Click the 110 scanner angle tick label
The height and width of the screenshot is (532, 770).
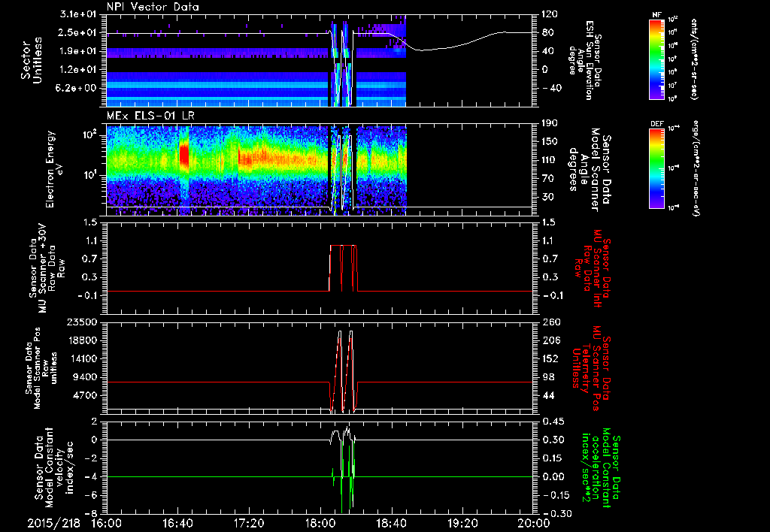[x=550, y=160]
